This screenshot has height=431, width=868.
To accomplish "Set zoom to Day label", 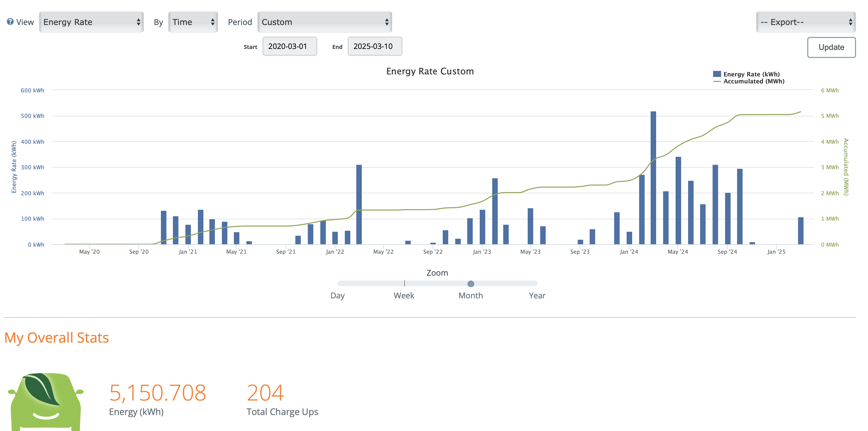I will [337, 296].
